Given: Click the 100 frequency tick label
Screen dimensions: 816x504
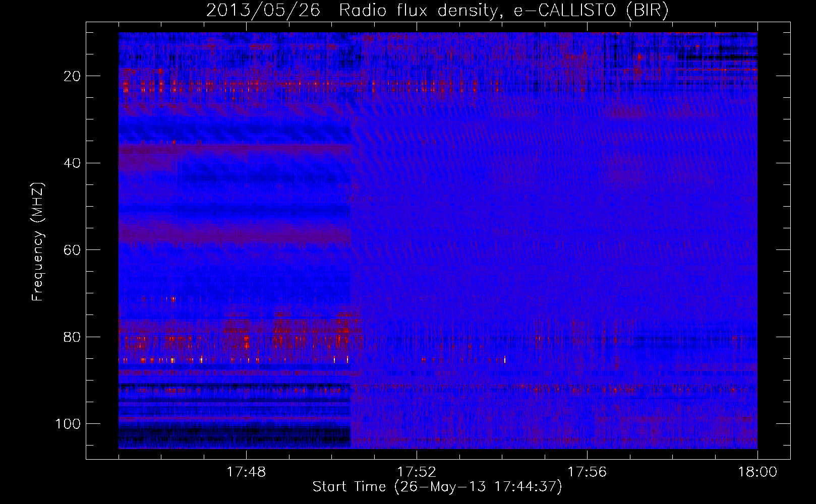Looking at the screenshot, I should pos(68,424).
